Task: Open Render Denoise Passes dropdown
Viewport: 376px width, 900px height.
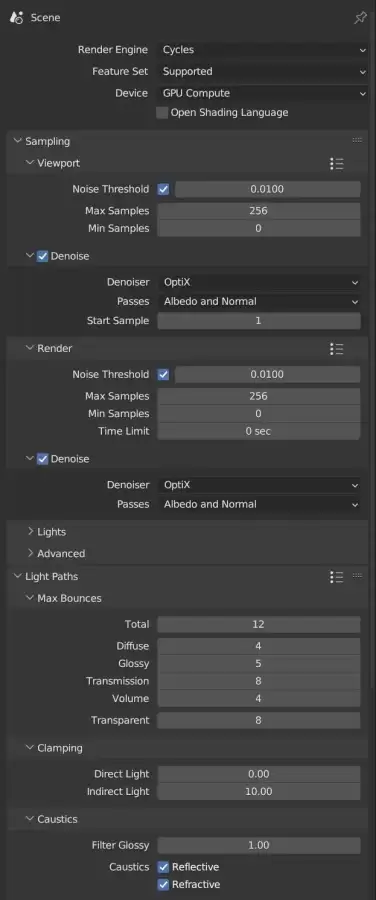Action: click(259, 505)
